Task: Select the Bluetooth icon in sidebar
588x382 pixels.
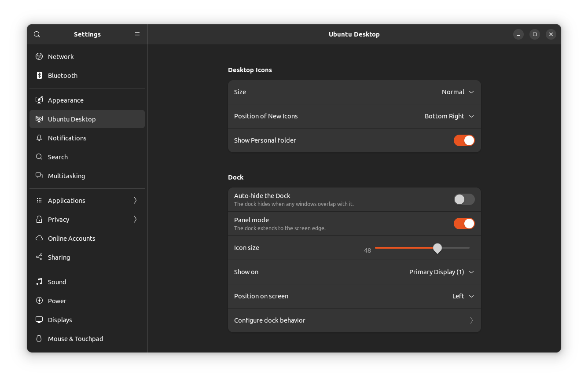Action: tap(39, 75)
